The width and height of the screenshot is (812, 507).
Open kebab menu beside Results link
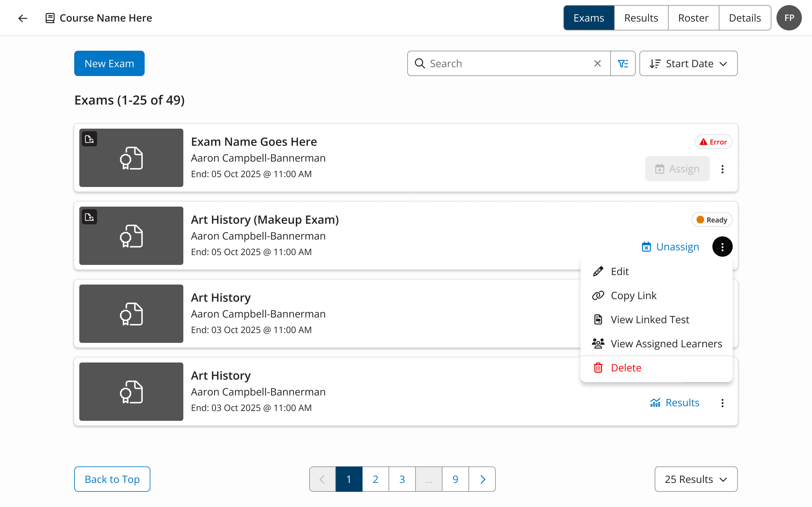click(x=722, y=403)
